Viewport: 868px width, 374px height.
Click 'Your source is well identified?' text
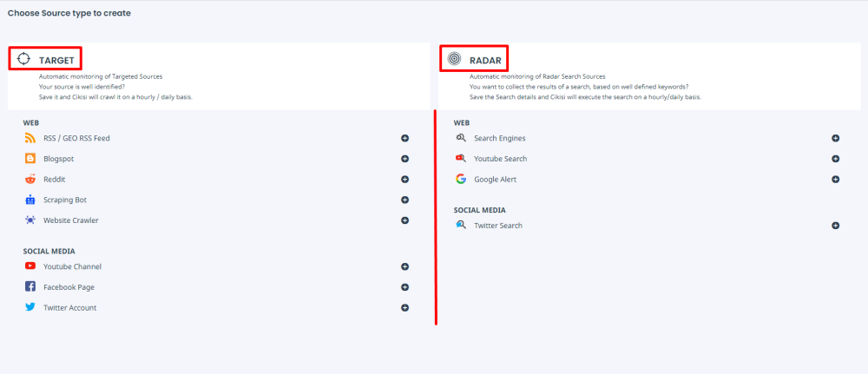point(82,87)
